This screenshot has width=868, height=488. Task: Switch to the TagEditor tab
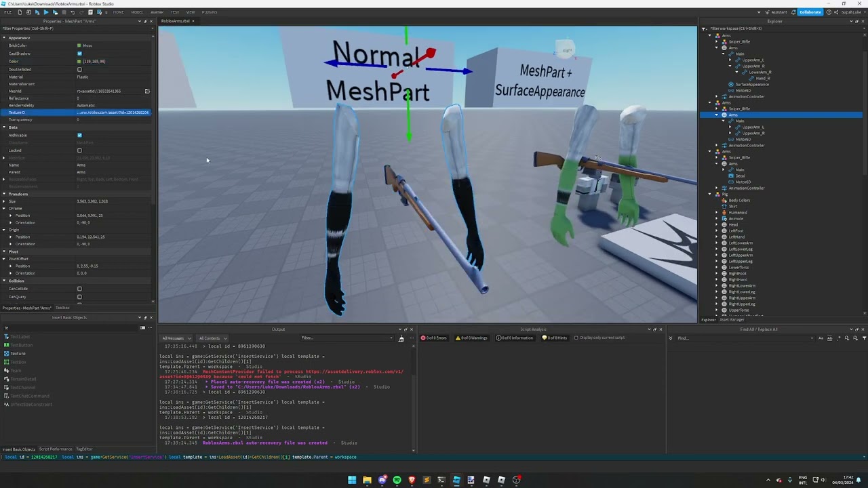pyautogui.click(x=84, y=449)
